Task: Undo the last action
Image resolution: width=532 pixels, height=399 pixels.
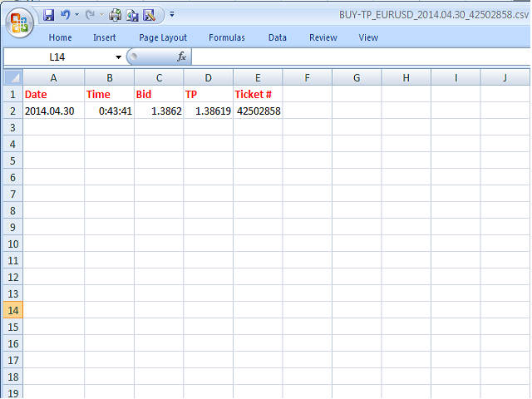Action: pyautogui.click(x=65, y=15)
